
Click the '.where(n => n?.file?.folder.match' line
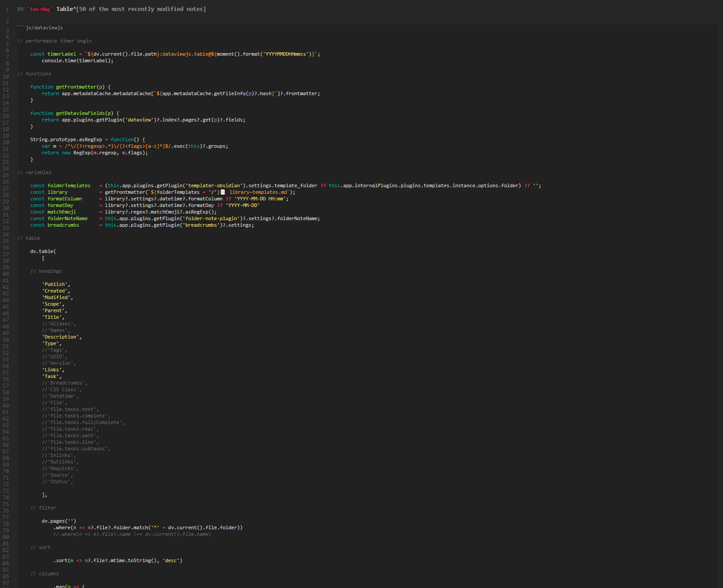coord(148,527)
